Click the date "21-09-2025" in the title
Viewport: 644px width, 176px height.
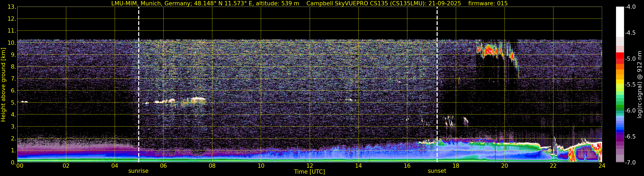pos(444,3)
